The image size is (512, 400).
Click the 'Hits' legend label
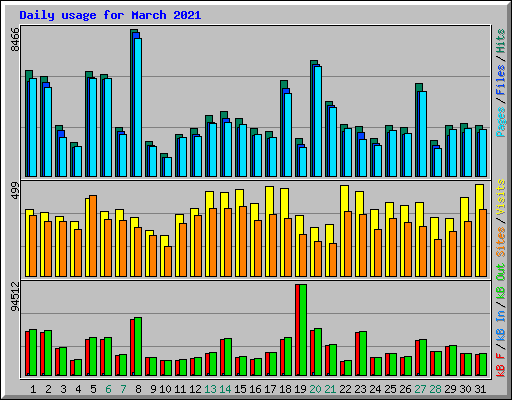click(x=501, y=41)
